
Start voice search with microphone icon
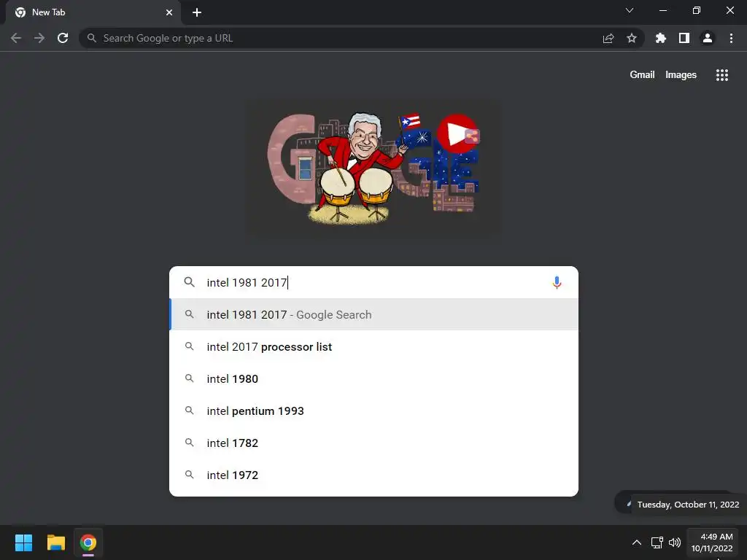[557, 282]
